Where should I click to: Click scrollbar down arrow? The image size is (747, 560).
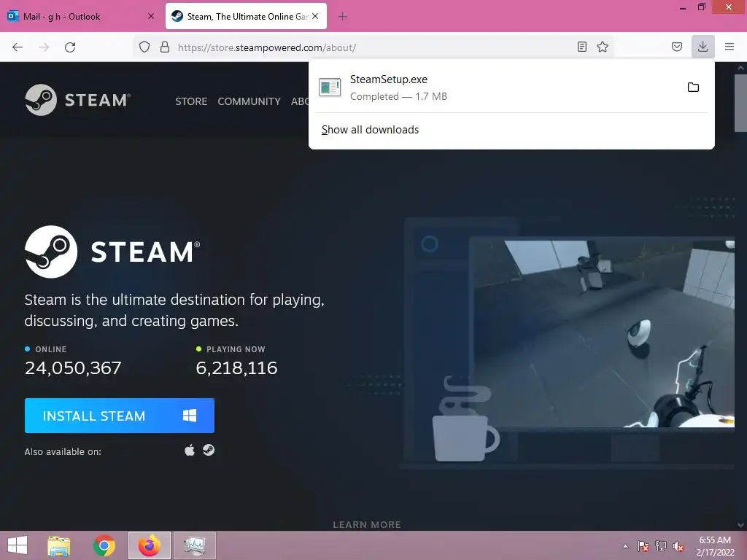coord(740,525)
